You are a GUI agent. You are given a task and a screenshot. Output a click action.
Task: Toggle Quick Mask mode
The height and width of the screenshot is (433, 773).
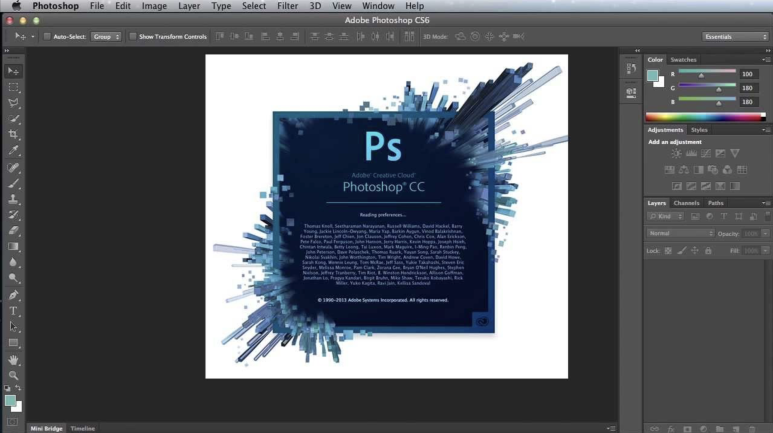pos(12,422)
